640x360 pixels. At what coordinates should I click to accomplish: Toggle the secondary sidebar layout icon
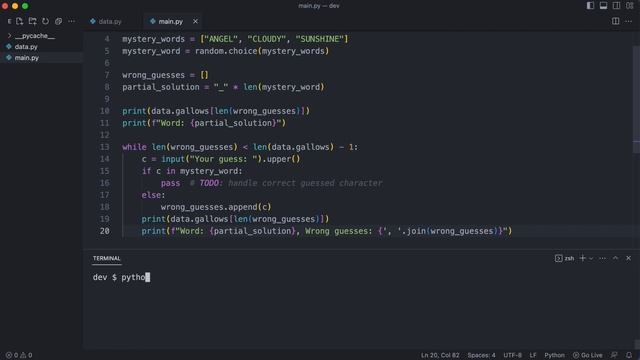click(616, 6)
